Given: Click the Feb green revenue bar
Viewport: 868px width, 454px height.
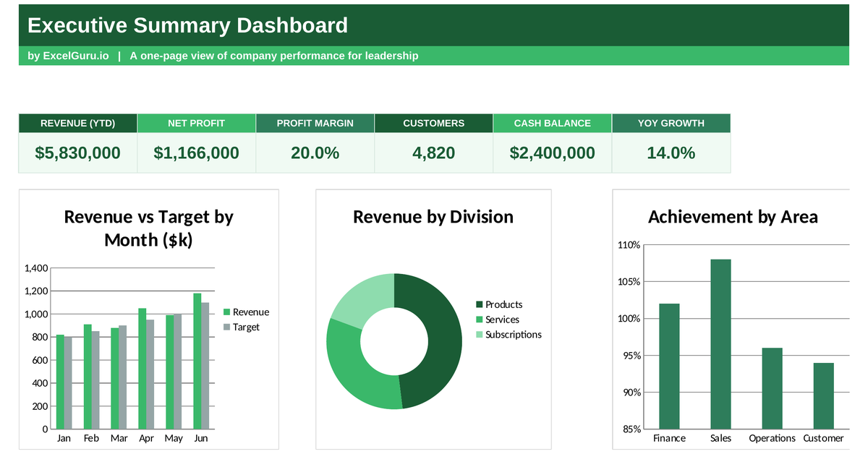Looking at the screenshot, I should [x=88, y=377].
